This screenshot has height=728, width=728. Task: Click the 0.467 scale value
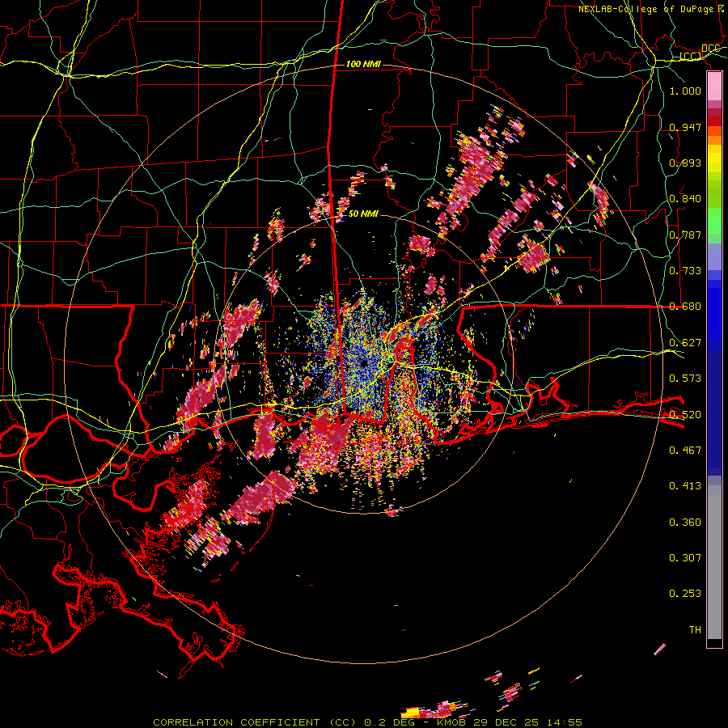pyautogui.click(x=685, y=450)
